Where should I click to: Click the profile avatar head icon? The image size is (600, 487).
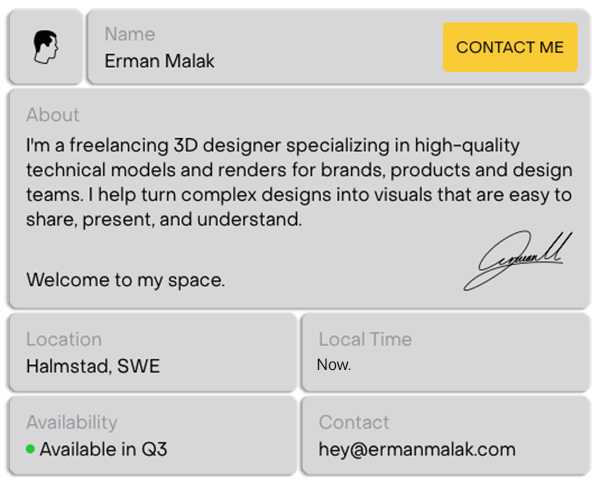45,46
